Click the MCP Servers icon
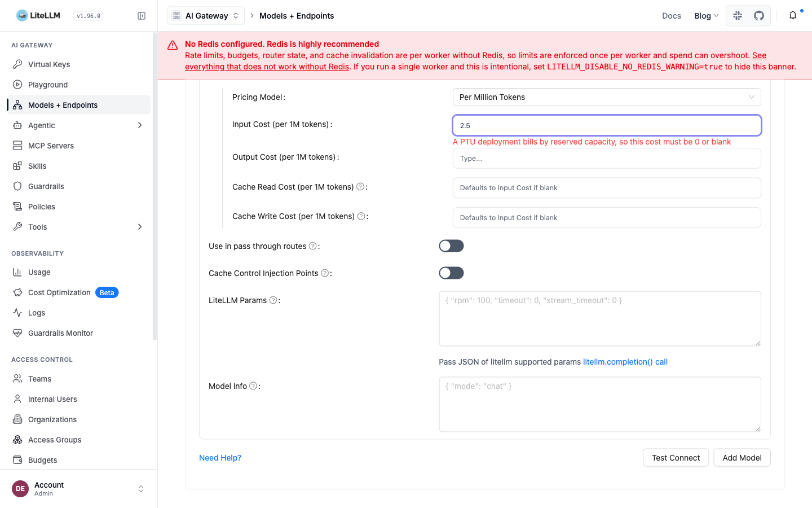This screenshot has width=812, height=508. (x=17, y=146)
